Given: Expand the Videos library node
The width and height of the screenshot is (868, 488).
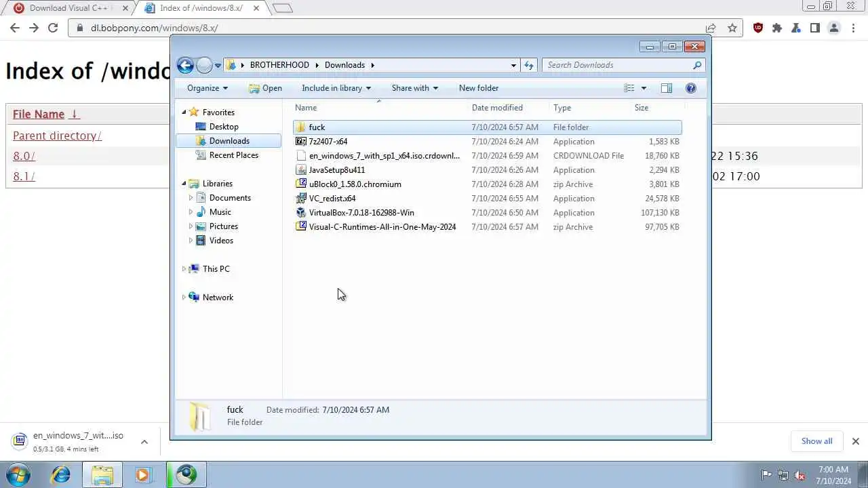Looking at the screenshot, I should click(x=191, y=241).
